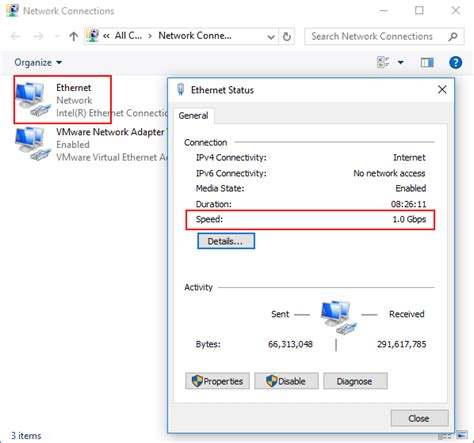The image size is (474, 443).
Task: Click the address bar control panel icon
Action: [93, 36]
